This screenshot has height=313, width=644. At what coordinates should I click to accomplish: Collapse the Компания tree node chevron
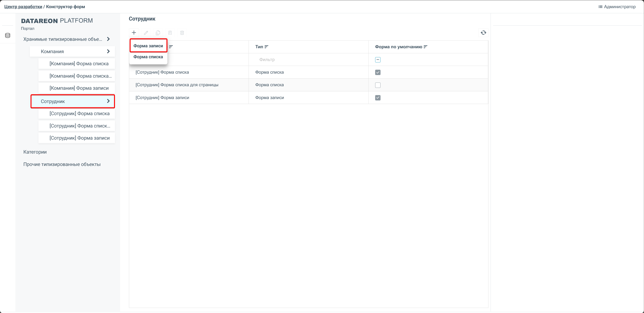point(108,52)
